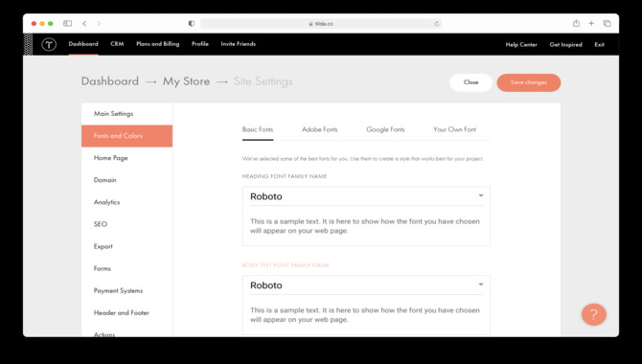
Task: Open Plans and Billing menu item
Action: (158, 44)
